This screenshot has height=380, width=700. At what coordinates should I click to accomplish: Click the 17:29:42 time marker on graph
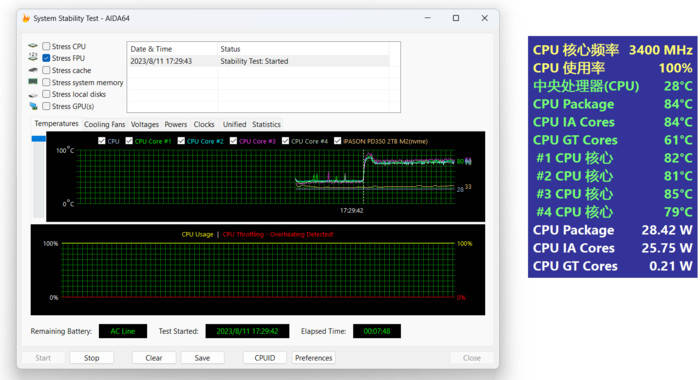[x=352, y=210]
